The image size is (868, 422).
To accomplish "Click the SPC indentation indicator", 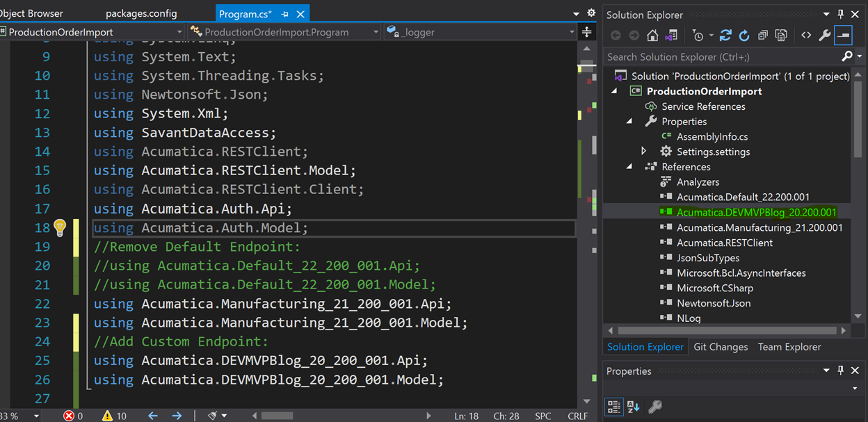I will pyautogui.click(x=543, y=416).
